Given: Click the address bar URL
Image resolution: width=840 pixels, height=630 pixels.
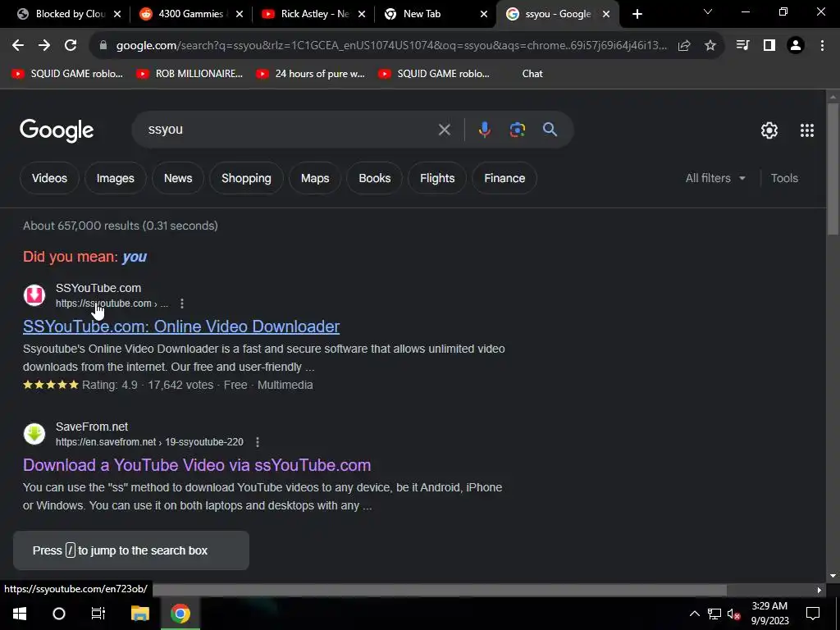Looking at the screenshot, I should pyautogui.click(x=391, y=46).
